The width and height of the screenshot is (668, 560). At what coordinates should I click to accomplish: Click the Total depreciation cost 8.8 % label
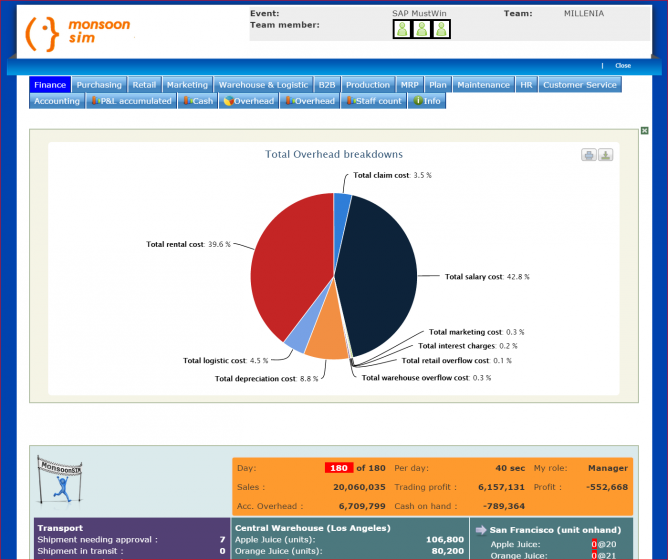[266, 378]
